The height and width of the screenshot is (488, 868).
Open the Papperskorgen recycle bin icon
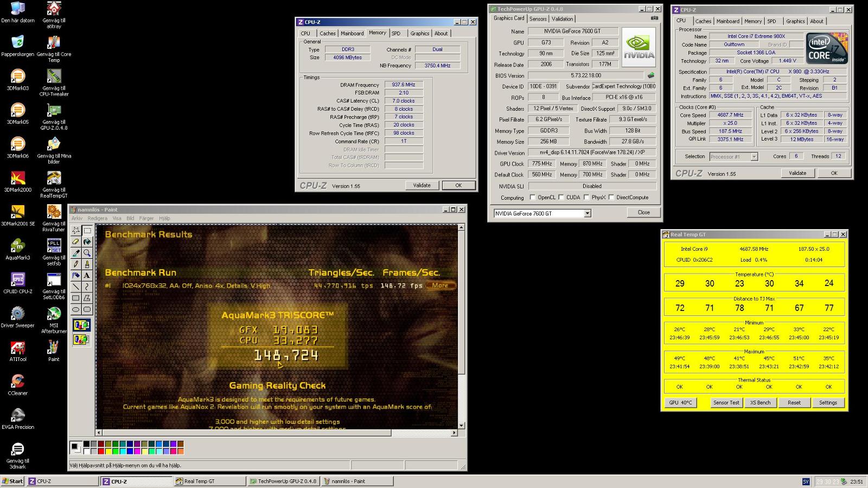[17, 46]
